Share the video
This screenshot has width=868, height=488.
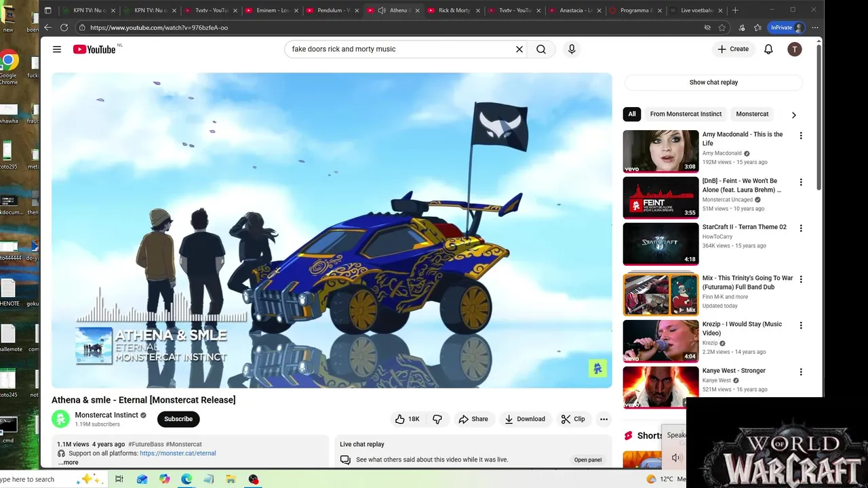tap(473, 419)
